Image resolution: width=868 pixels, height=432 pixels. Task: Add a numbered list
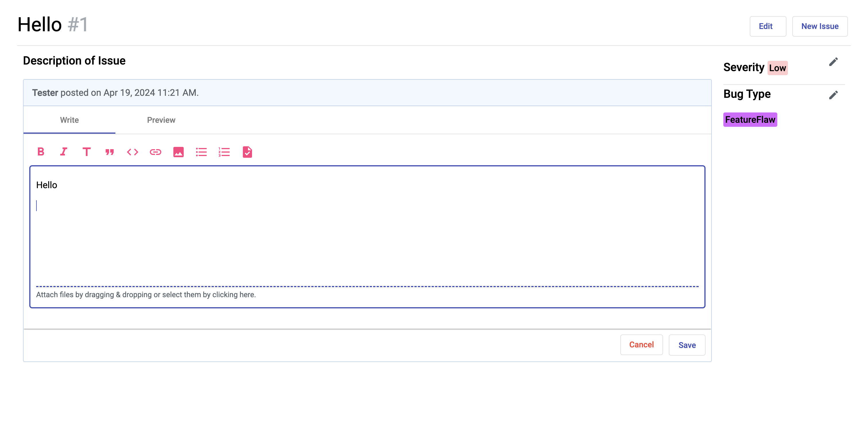(224, 152)
